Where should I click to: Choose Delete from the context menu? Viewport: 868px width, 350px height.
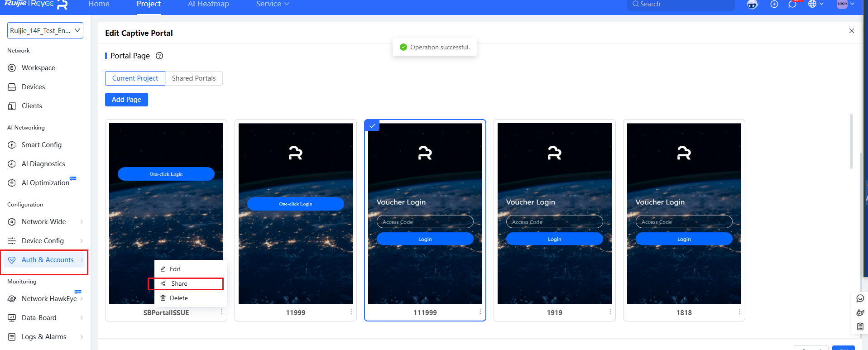(190, 298)
